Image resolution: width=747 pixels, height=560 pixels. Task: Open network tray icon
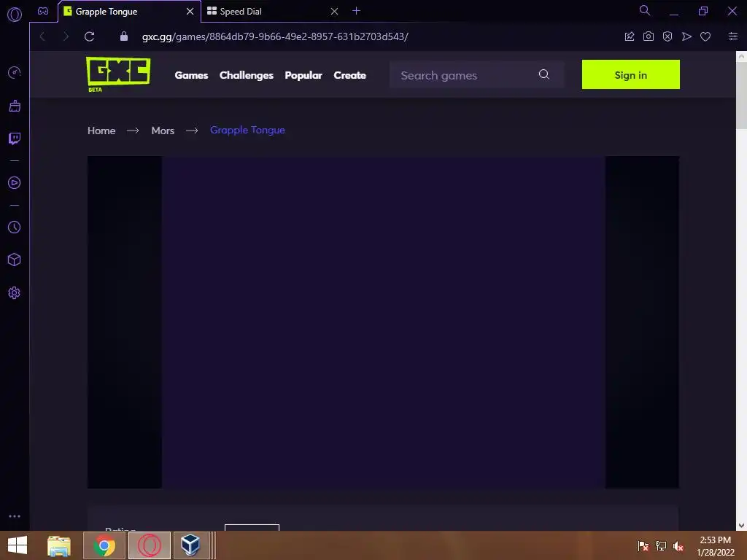pos(661,545)
